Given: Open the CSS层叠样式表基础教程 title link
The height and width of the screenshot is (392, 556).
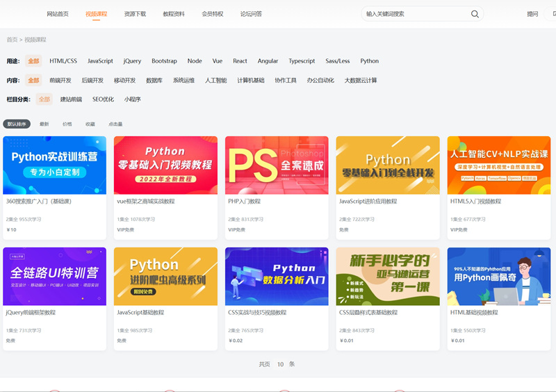Looking at the screenshot, I should 367,313.
